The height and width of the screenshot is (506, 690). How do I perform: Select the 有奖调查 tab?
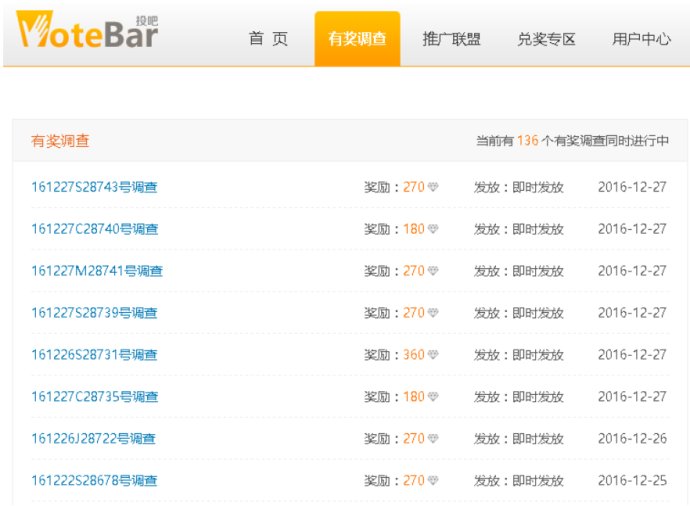(357, 39)
